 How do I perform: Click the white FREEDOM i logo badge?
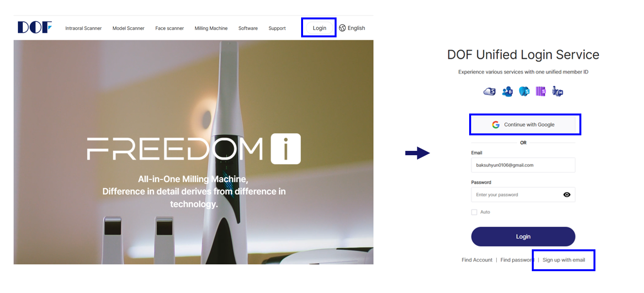coord(286,149)
